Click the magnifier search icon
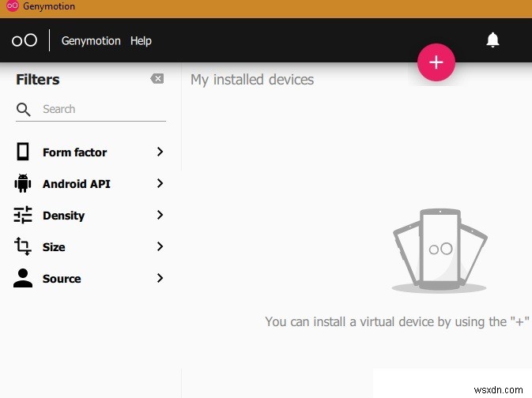532x398 pixels. pyautogui.click(x=24, y=110)
